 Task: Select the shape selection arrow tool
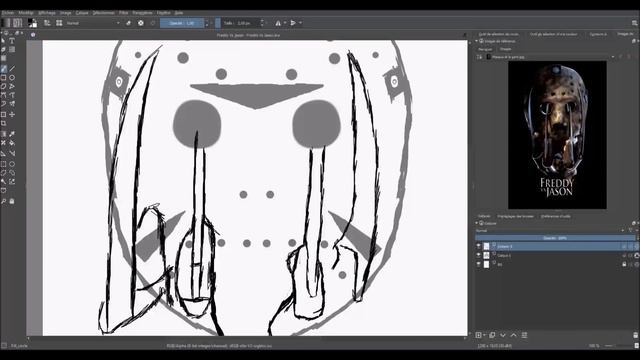coord(3,41)
